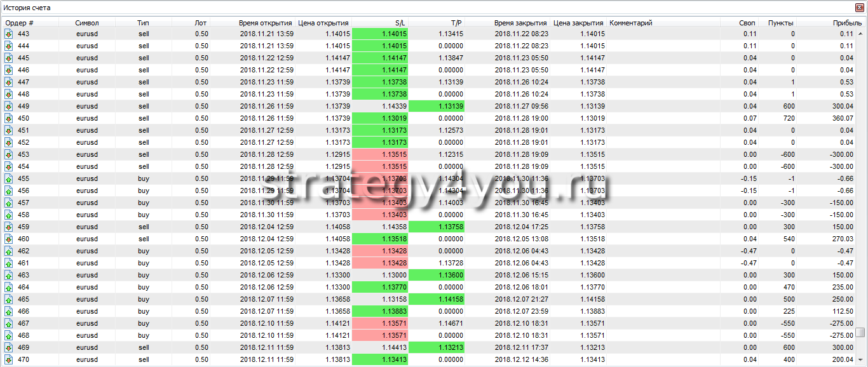
Task: Select the buy icon next to order 463
Action: 9,275
